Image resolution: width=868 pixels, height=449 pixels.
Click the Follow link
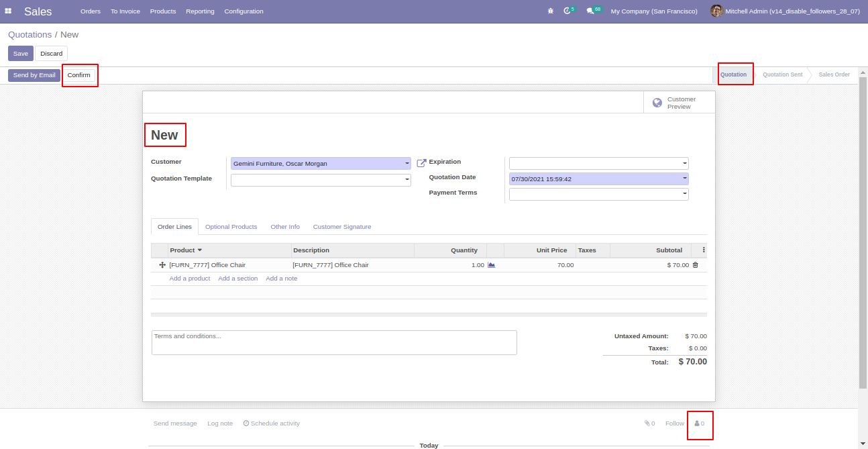[675, 423]
